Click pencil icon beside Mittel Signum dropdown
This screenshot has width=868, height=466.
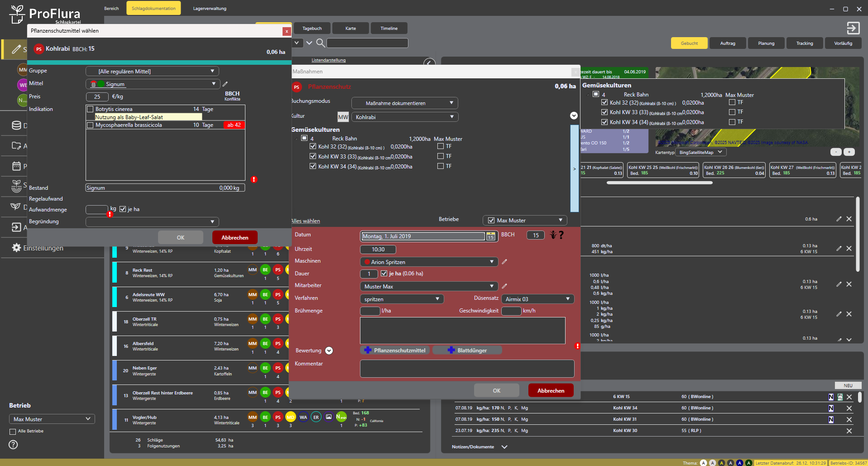(x=225, y=84)
